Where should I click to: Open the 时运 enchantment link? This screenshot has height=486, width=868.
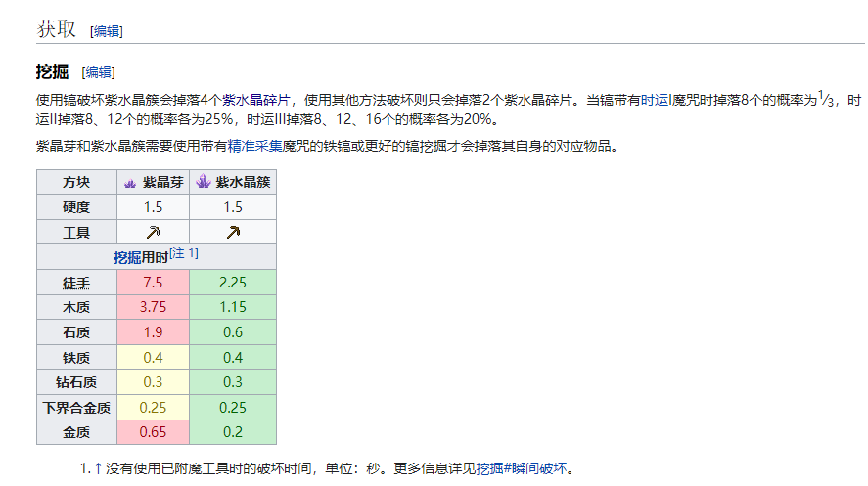(x=655, y=100)
